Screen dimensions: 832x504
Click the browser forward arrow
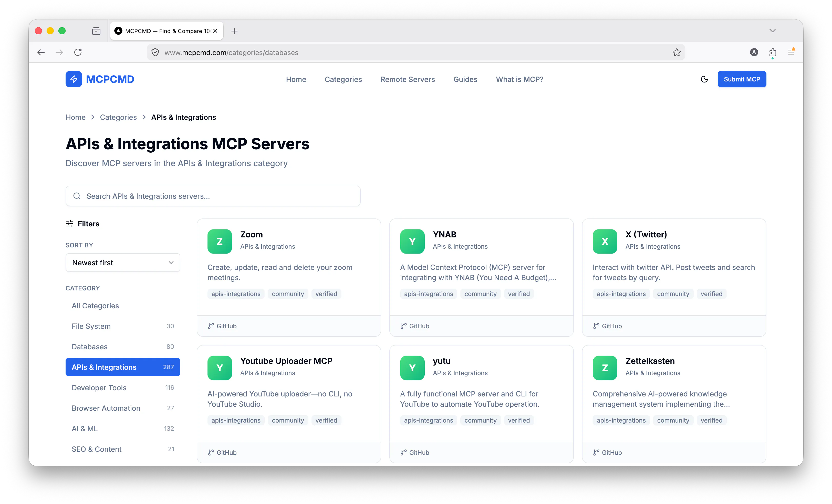coord(59,52)
